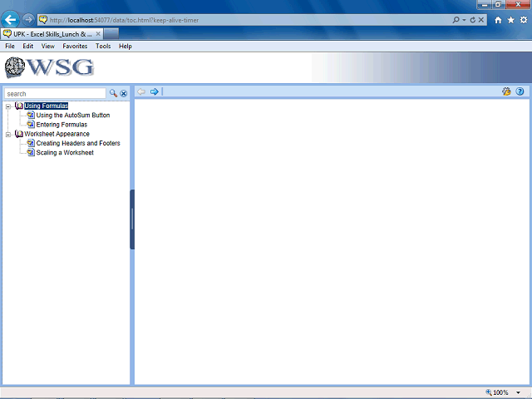532x399 pixels.
Task: Collapse the Worksheet Appearance module
Action: pyautogui.click(x=8, y=135)
